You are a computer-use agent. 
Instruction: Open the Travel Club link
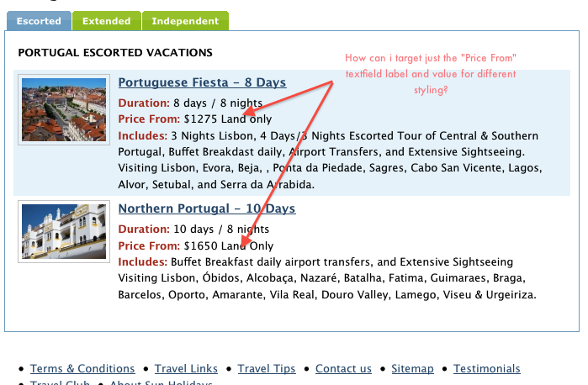pyautogui.click(x=60, y=382)
